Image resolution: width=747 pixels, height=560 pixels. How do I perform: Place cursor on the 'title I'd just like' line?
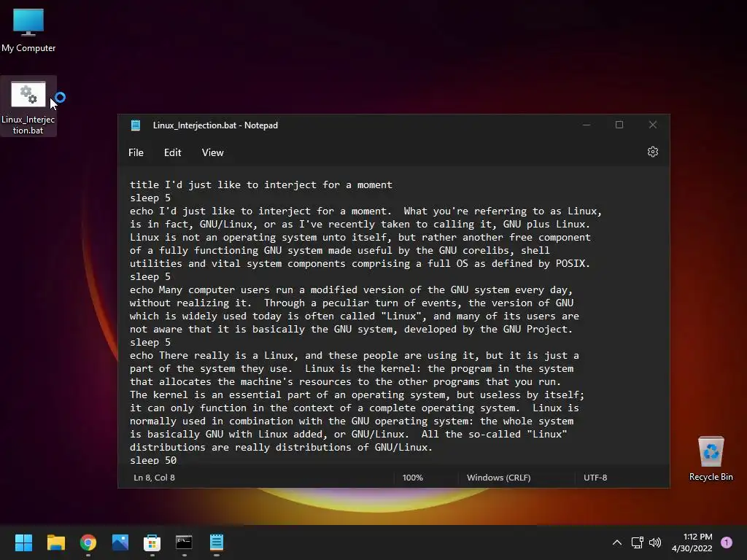261,184
